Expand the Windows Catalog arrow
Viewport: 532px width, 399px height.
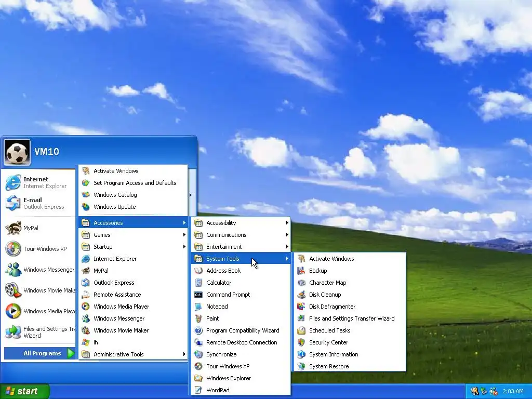point(191,195)
